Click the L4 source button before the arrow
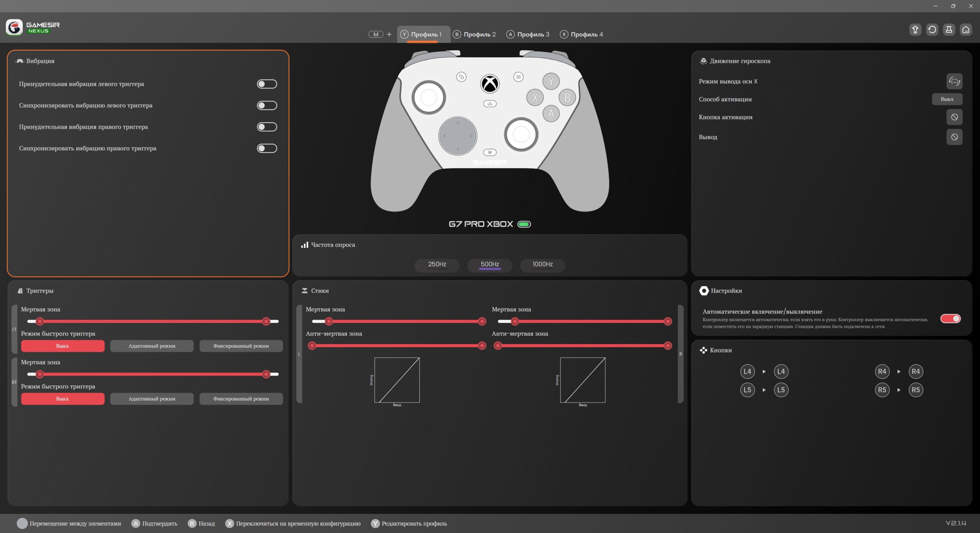This screenshot has height=533, width=980. tap(747, 371)
